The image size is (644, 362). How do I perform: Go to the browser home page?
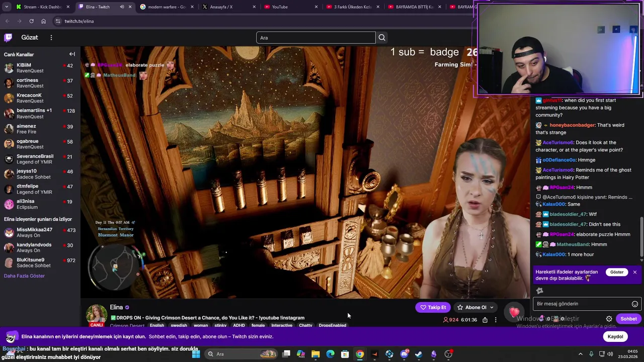[x=43, y=21]
